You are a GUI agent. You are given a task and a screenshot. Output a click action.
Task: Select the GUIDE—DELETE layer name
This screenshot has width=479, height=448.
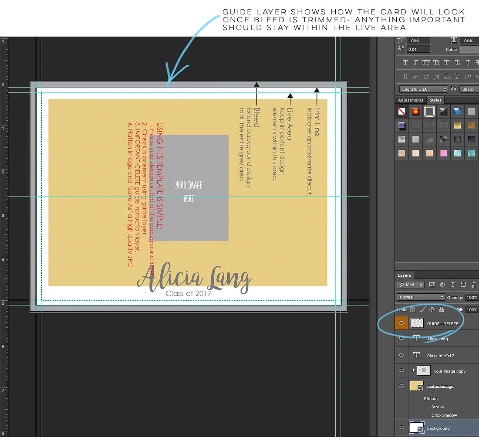[x=443, y=323]
